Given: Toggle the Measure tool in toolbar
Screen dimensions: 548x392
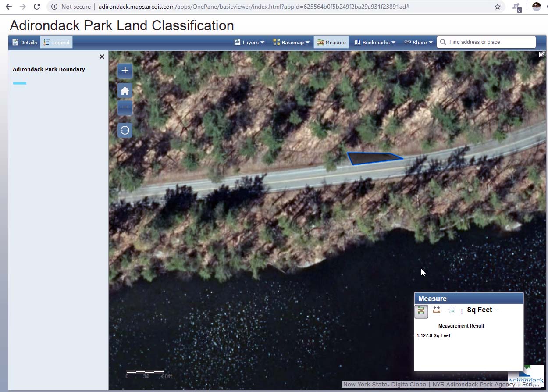Looking at the screenshot, I should (331, 43).
